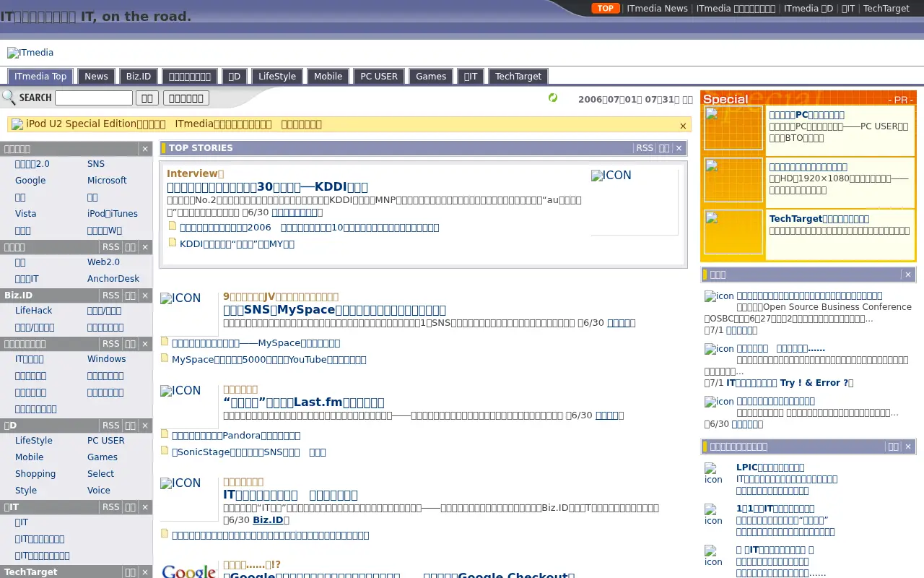Image resolution: width=924 pixels, height=578 pixels.
Task: Click the Google logo thumbnail
Action: [x=188, y=571]
